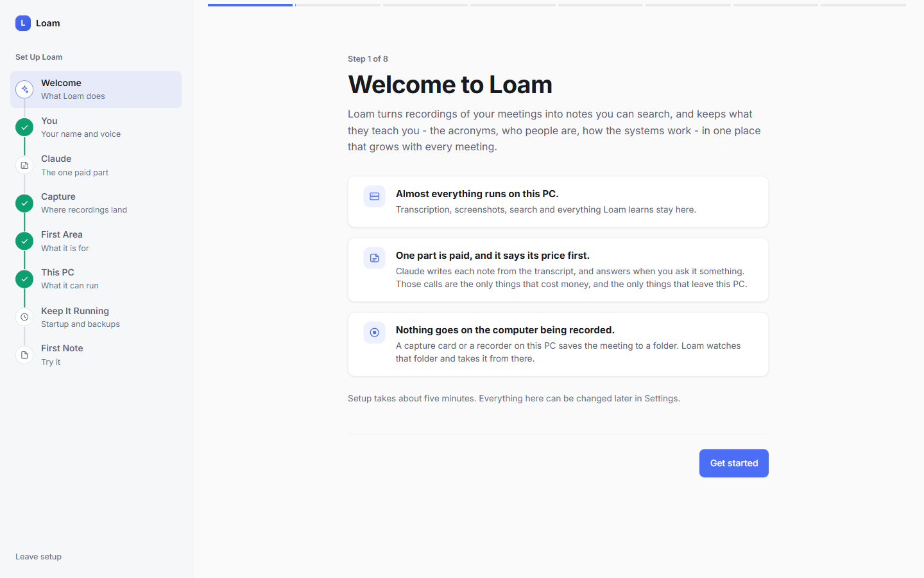Click the 'Set Up Loam' sidebar heading

tap(39, 57)
